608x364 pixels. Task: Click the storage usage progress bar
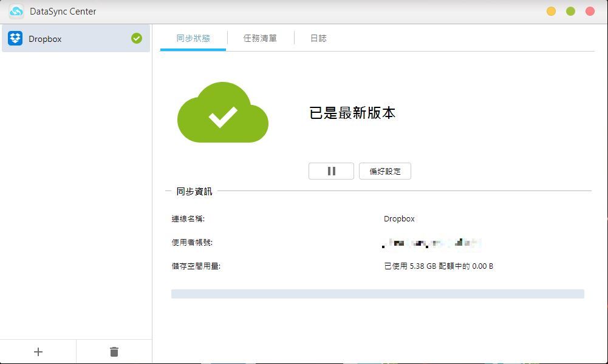point(378,294)
